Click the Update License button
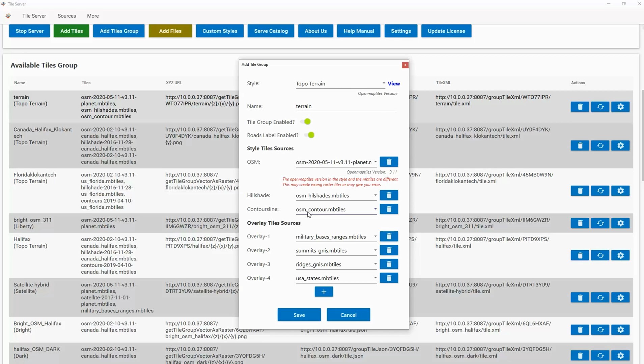This screenshot has width=644, height=364. pos(446,31)
